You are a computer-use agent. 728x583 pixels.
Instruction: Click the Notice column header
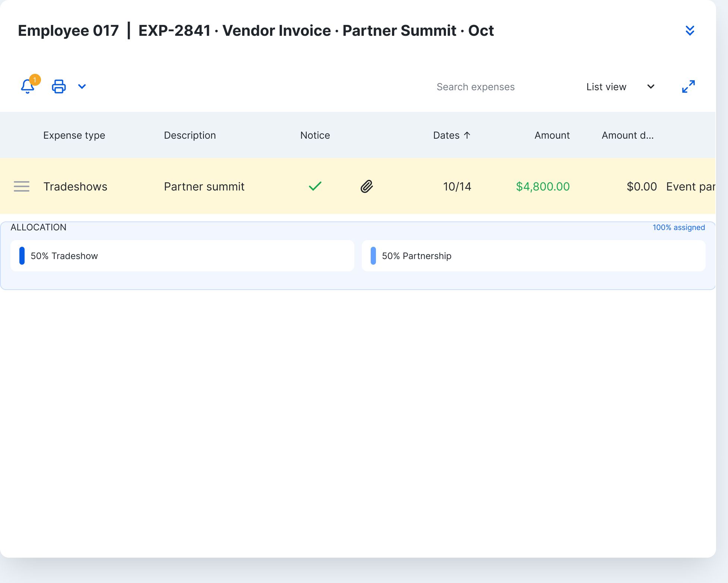click(x=315, y=135)
